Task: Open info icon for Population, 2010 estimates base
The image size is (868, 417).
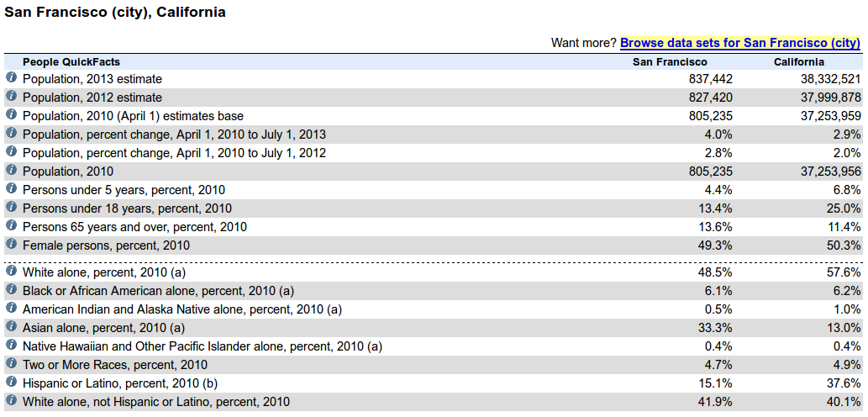Action: pos(12,114)
